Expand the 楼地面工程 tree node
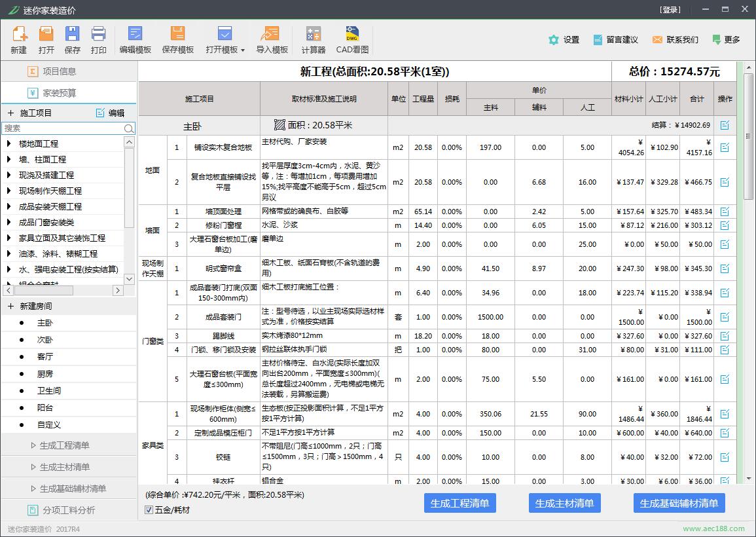 click(9, 143)
